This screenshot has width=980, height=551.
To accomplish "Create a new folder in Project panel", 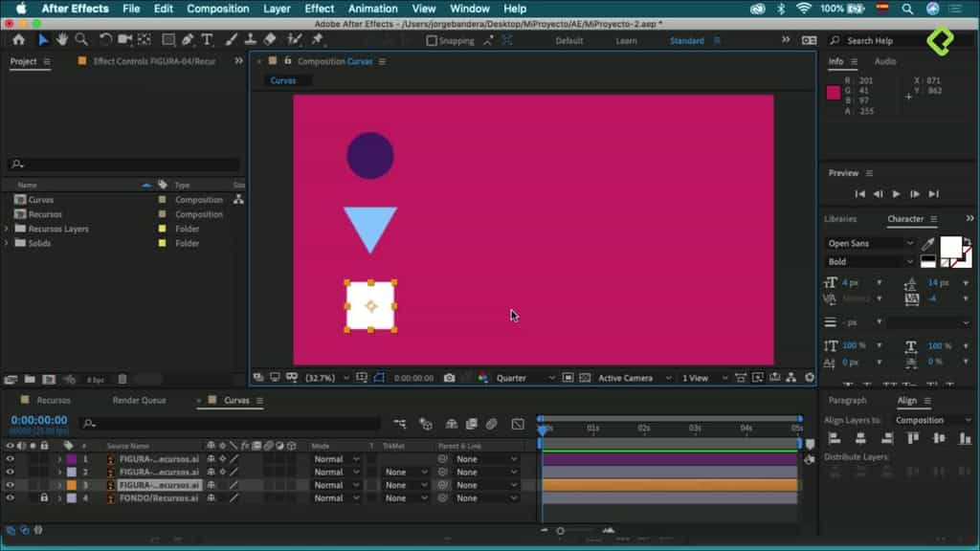I will [30, 379].
